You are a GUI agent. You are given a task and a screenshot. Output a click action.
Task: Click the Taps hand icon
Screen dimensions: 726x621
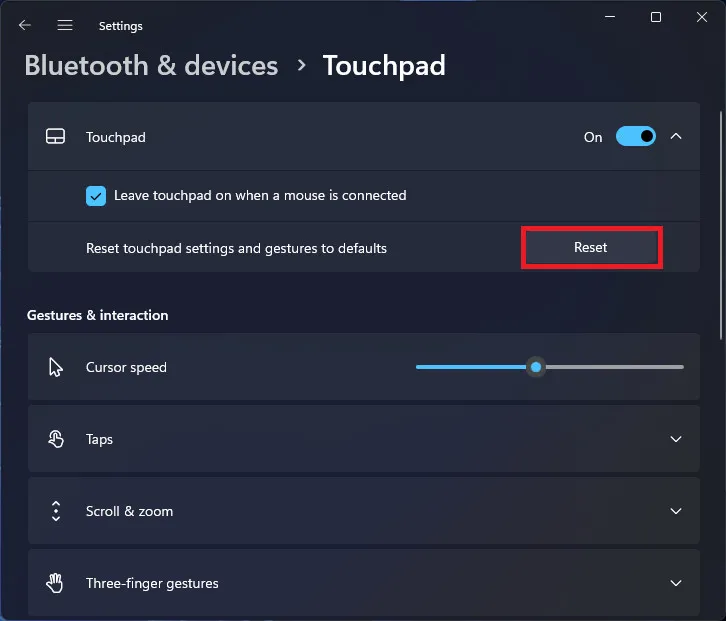(x=56, y=439)
